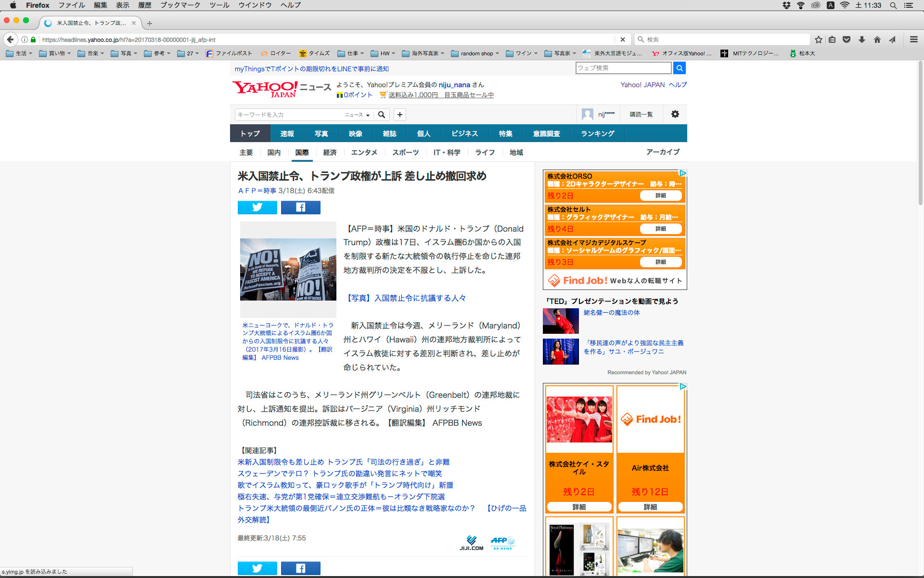Image resolution: width=924 pixels, height=578 pixels.
Task: Expand the ニュース search category dropdown
Action: point(357,115)
